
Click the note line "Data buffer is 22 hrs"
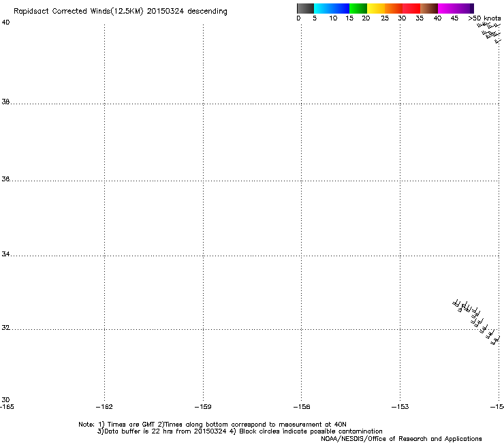pos(240,431)
